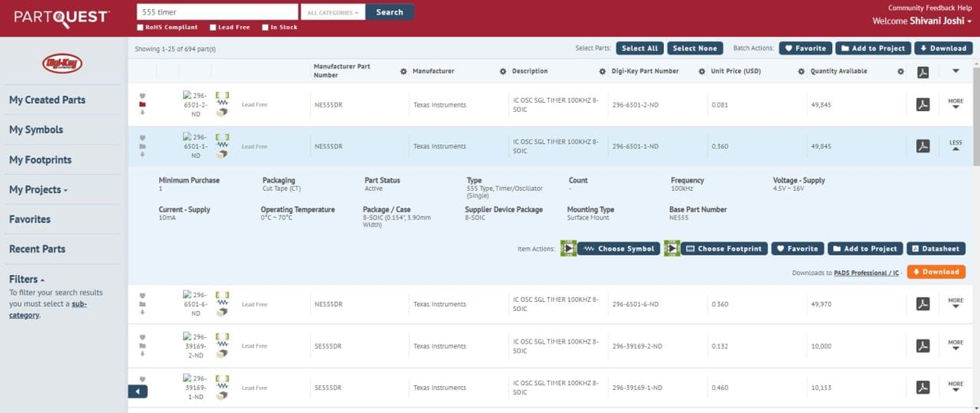This screenshot has height=413, width=980.
Task: Click the footprint icon for row 296-6501-2-ND
Action: pos(222,95)
